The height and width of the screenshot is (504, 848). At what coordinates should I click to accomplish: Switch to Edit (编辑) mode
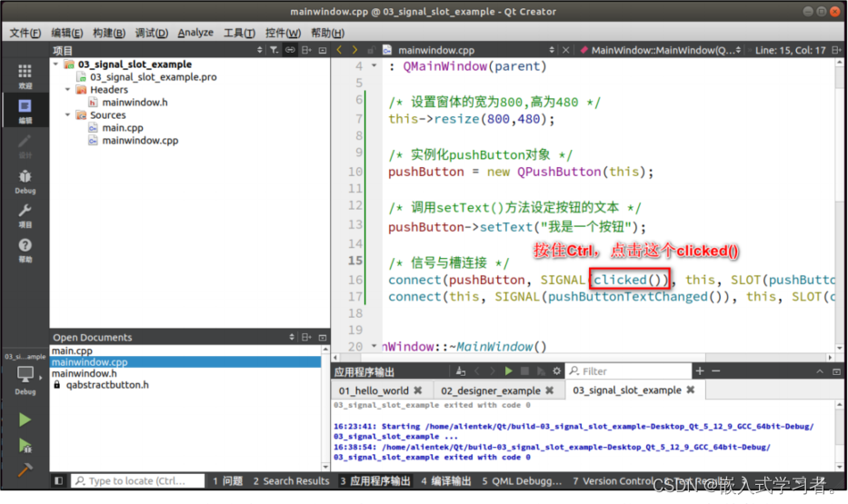point(25,111)
